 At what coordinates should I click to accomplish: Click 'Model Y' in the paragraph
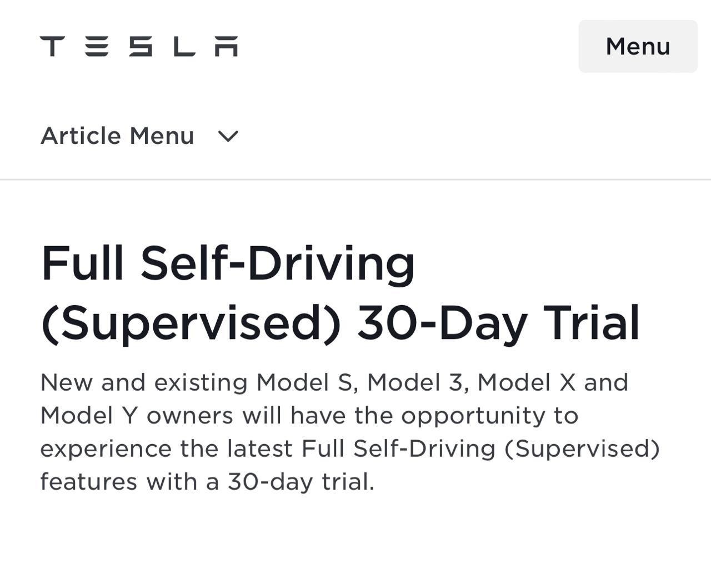coord(89,416)
